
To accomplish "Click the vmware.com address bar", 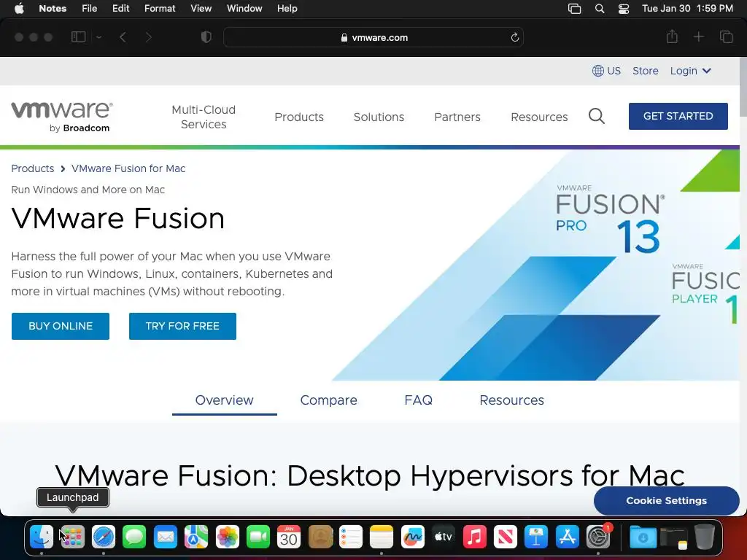I will pyautogui.click(x=373, y=37).
